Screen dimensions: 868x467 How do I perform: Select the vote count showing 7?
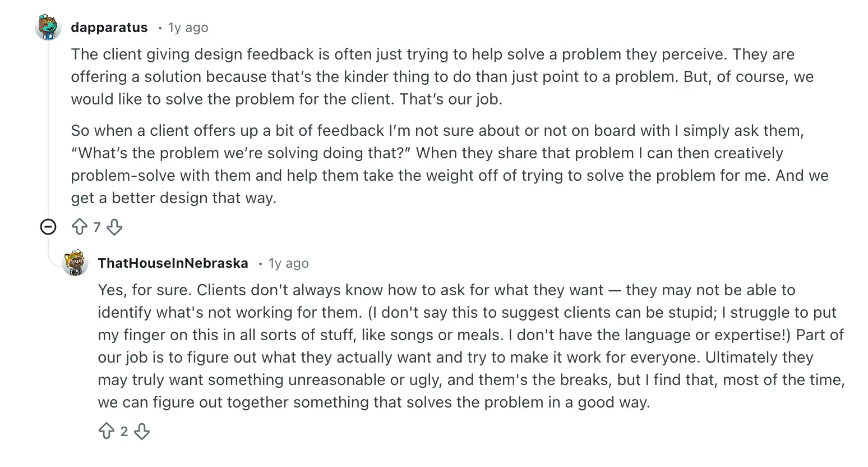96,227
